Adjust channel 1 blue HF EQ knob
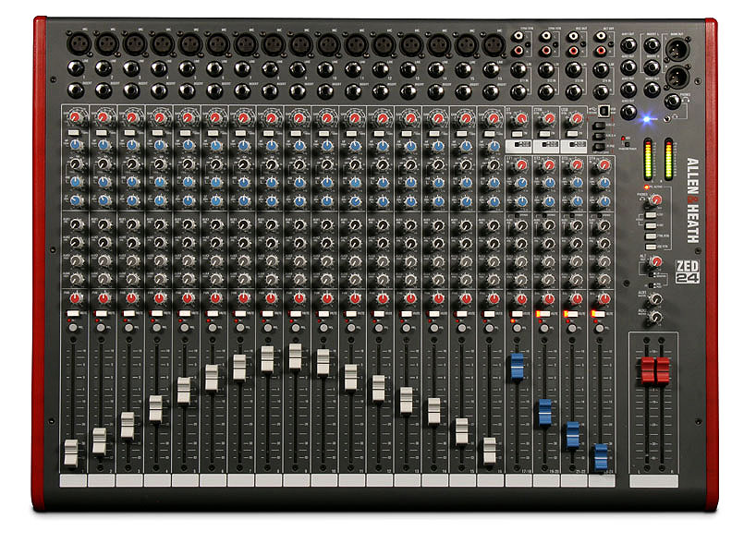 click(75, 145)
